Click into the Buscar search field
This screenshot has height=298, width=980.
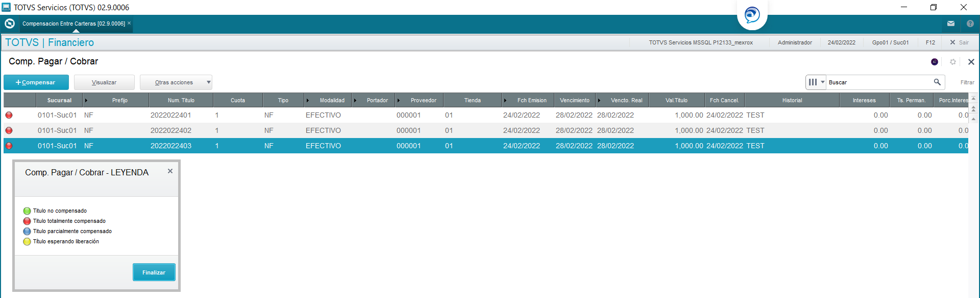(x=879, y=82)
